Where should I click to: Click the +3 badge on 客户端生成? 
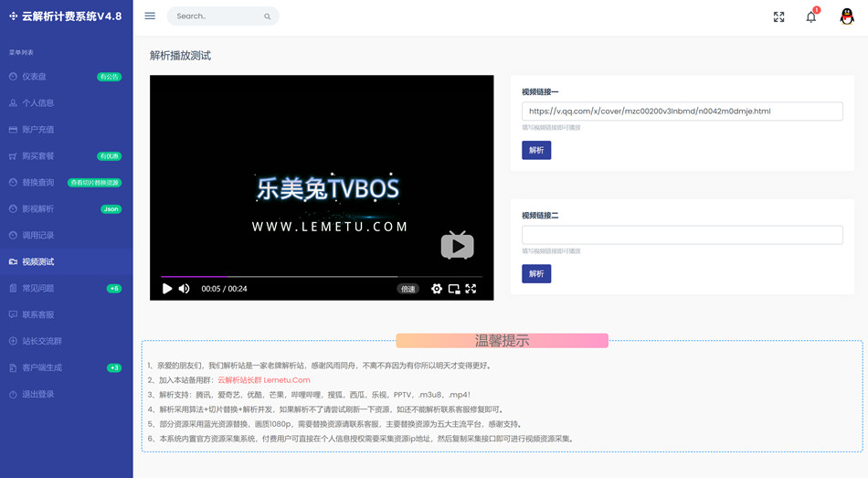(x=114, y=367)
